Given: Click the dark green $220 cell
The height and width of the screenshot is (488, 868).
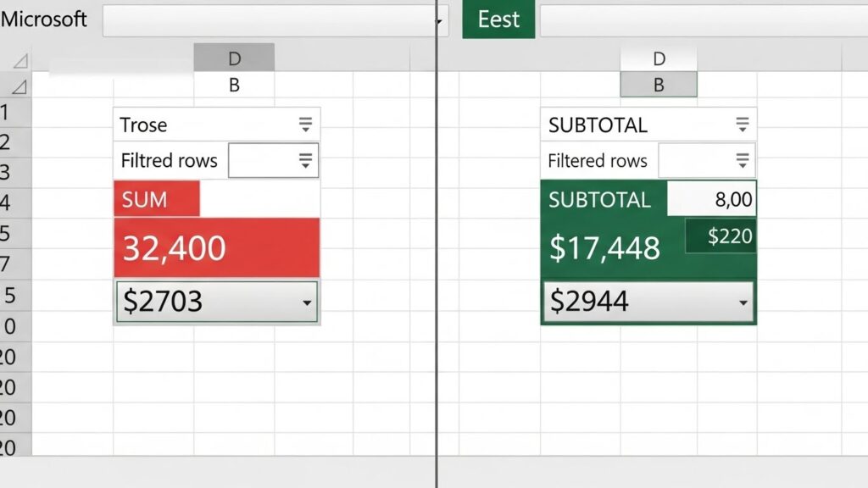Looking at the screenshot, I should tap(721, 236).
